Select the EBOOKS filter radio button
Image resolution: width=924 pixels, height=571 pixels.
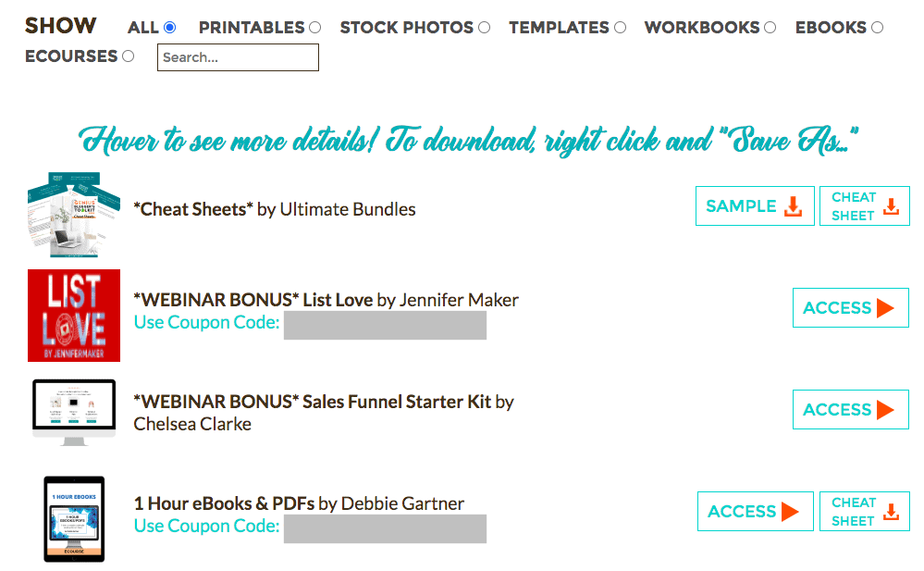coord(878,27)
